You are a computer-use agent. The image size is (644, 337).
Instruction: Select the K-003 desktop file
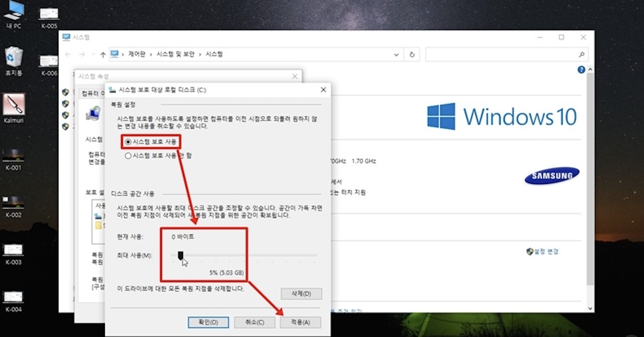point(14,254)
